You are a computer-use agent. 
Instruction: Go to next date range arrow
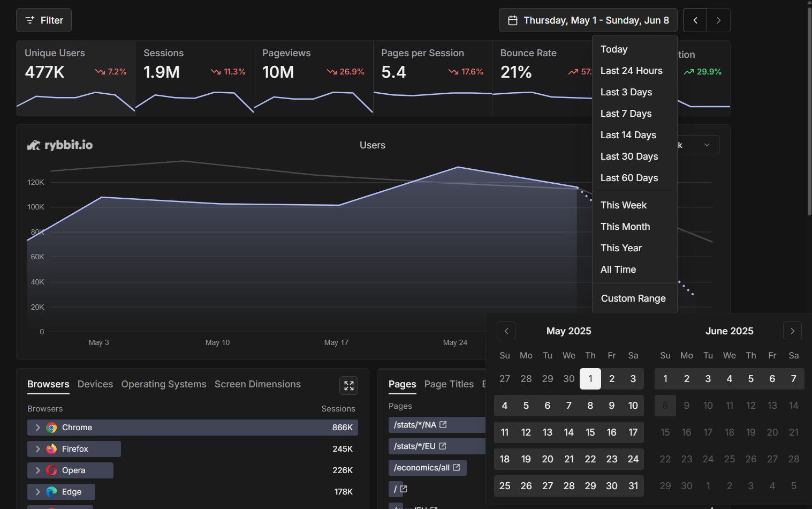click(x=718, y=20)
